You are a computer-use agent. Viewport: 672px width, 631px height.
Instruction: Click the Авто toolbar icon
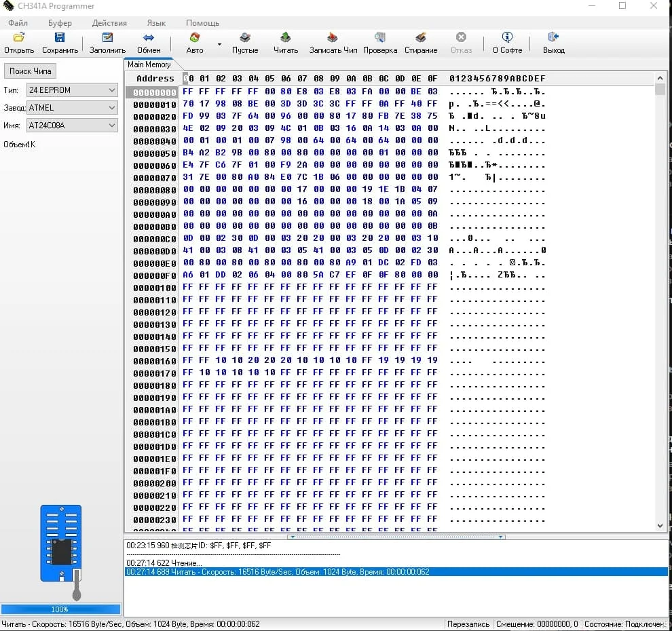(x=195, y=38)
